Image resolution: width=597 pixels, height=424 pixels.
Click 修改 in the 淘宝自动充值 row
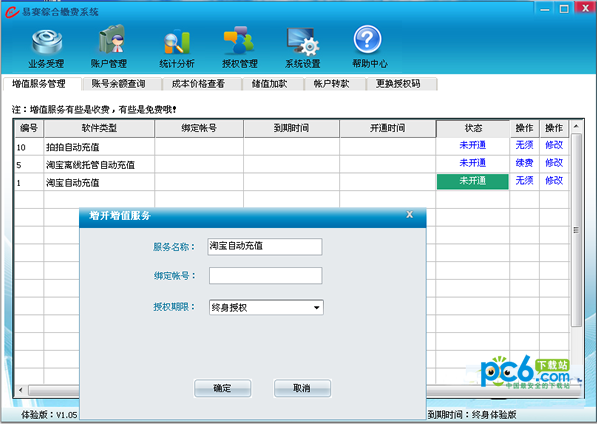pyautogui.click(x=554, y=181)
